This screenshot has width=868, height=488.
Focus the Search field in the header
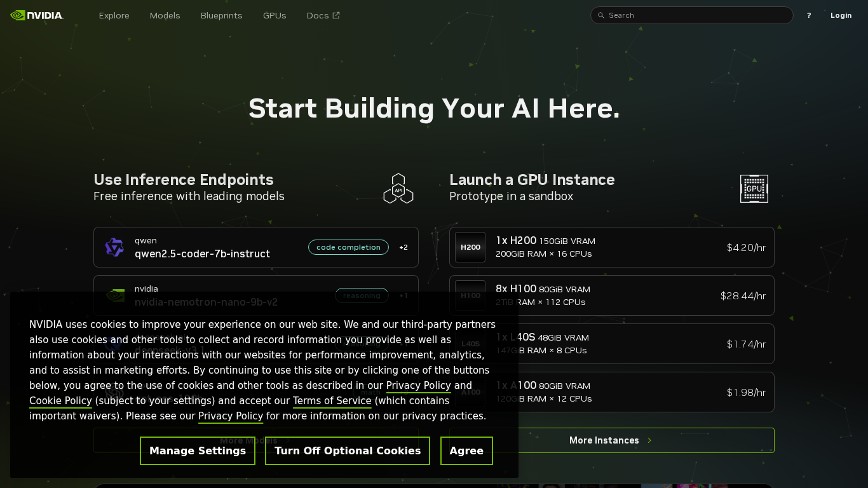692,15
